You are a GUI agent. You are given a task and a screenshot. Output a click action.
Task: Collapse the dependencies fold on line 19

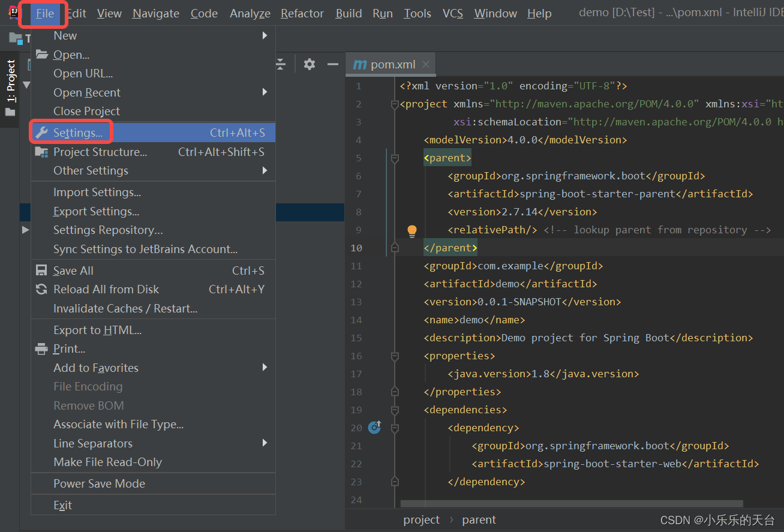pos(395,410)
